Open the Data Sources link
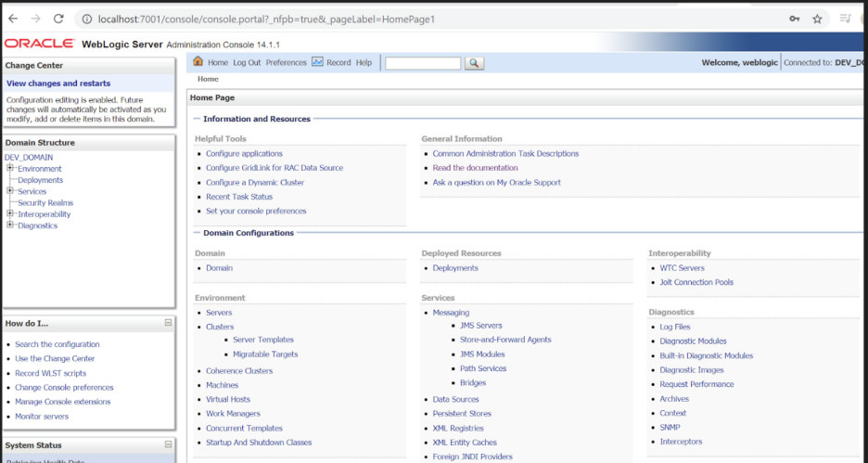Screen dimensions: 868x463 (x=455, y=400)
